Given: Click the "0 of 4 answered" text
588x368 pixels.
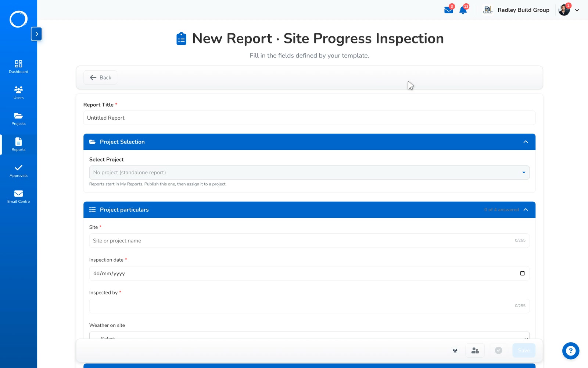Looking at the screenshot, I should tap(501, 210).
